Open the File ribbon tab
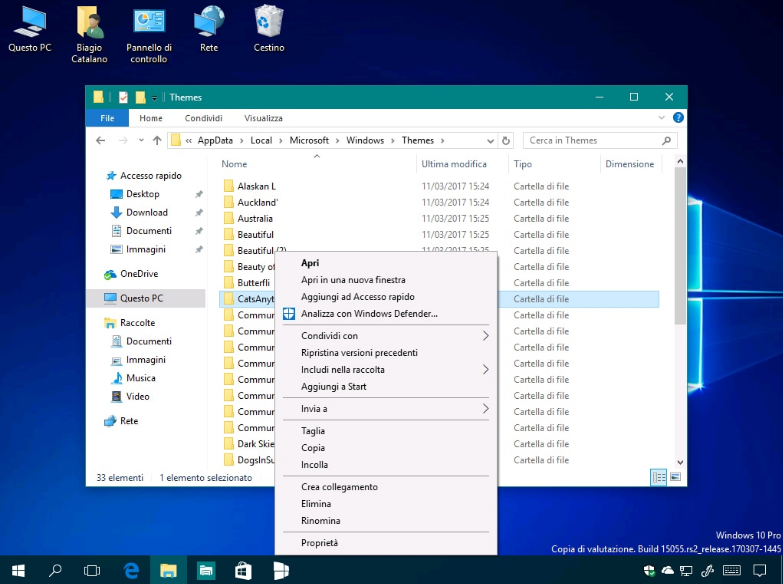783x584 pixels. [x=107, y=118]
